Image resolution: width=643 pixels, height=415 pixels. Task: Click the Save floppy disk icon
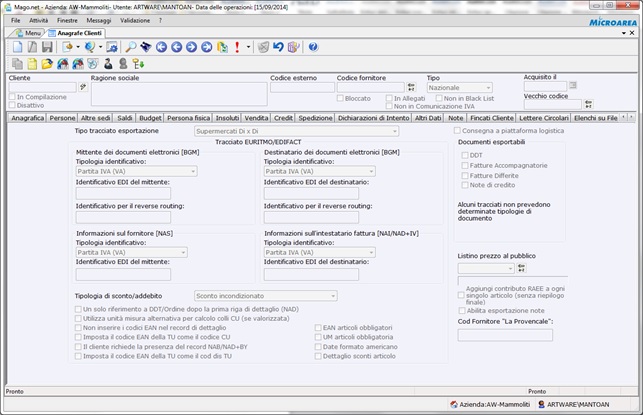click(x=47, y=47)
